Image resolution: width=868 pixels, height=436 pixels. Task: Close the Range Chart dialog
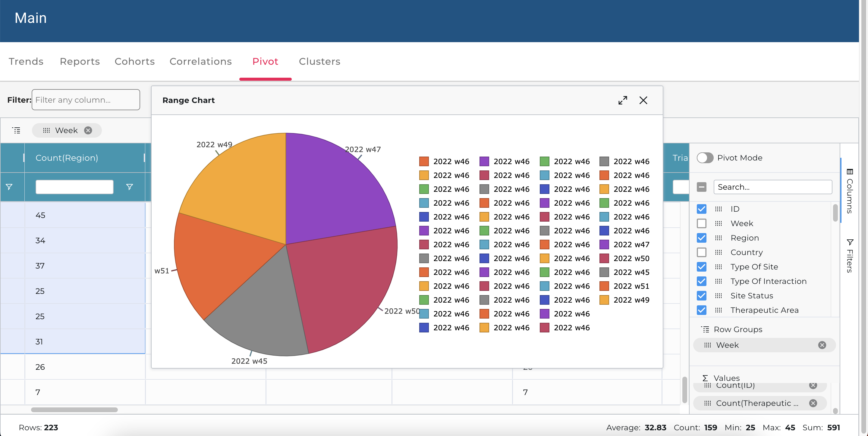(643, 100)
